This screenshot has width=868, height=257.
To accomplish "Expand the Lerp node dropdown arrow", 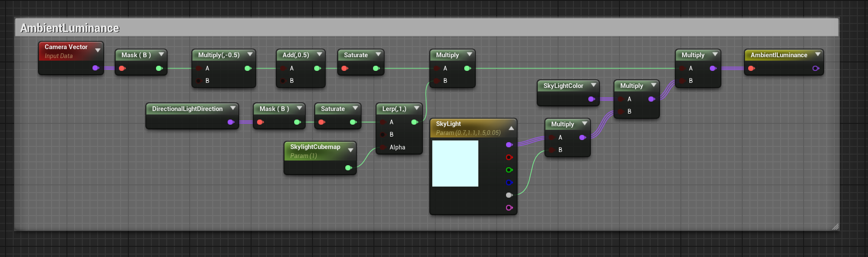I will pos(416,108).
